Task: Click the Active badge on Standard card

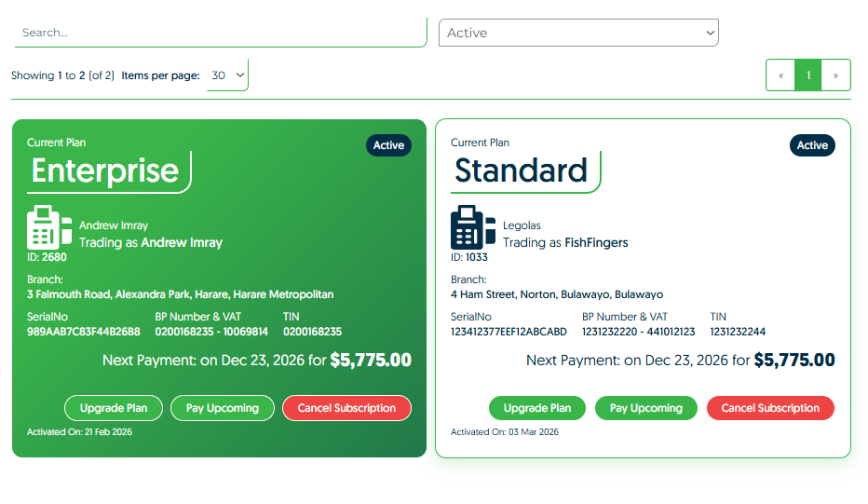Action: click(x=812, y=145)
